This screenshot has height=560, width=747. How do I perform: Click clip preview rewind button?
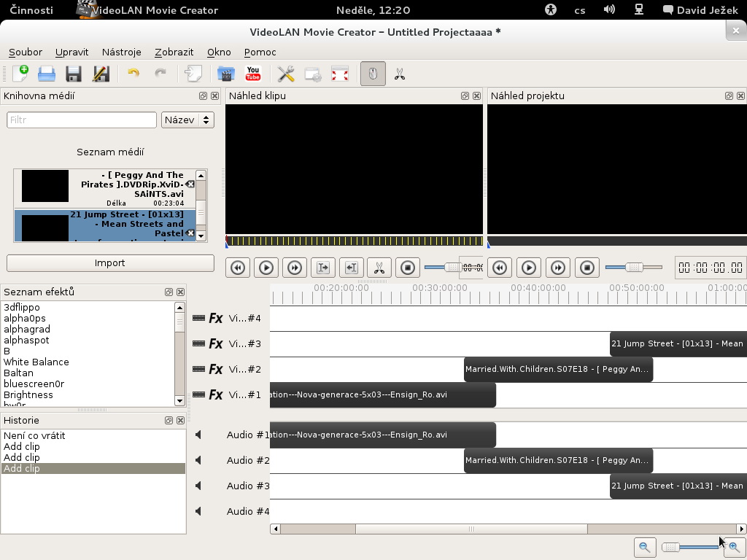(x=238, y=268)
